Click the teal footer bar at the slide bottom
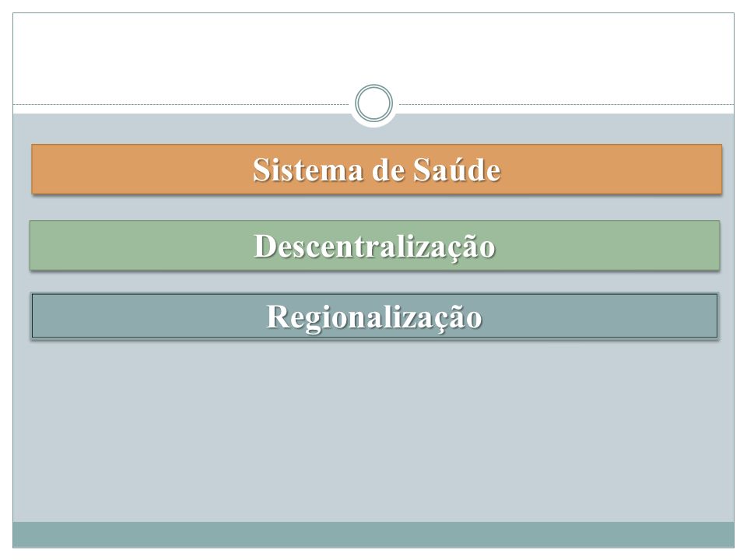747x560 pixels. click(x=373, y=534)
